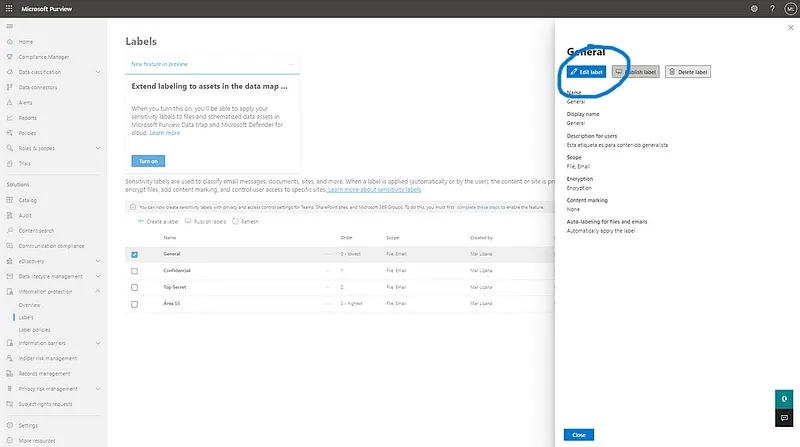This screenshot has height=447, width=800.
Task: Open the Learn more link in banner card
Action: point(165,133)
